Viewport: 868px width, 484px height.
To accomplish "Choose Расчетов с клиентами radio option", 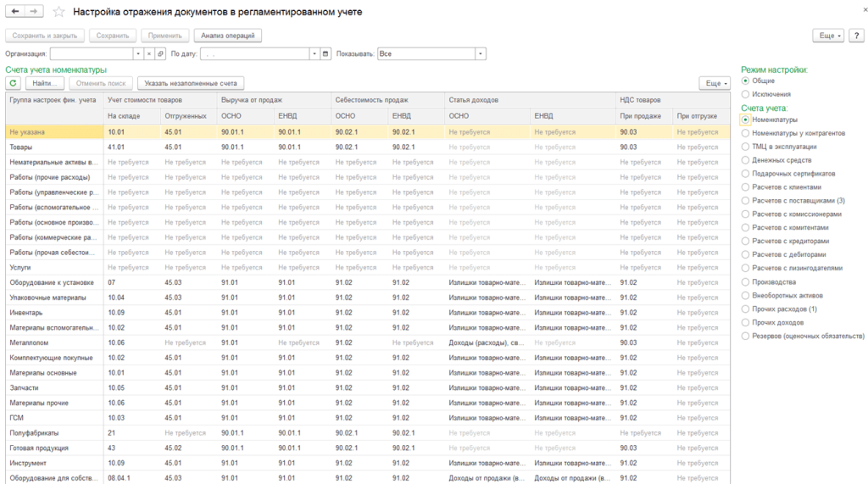I will (x=745, y=186).
